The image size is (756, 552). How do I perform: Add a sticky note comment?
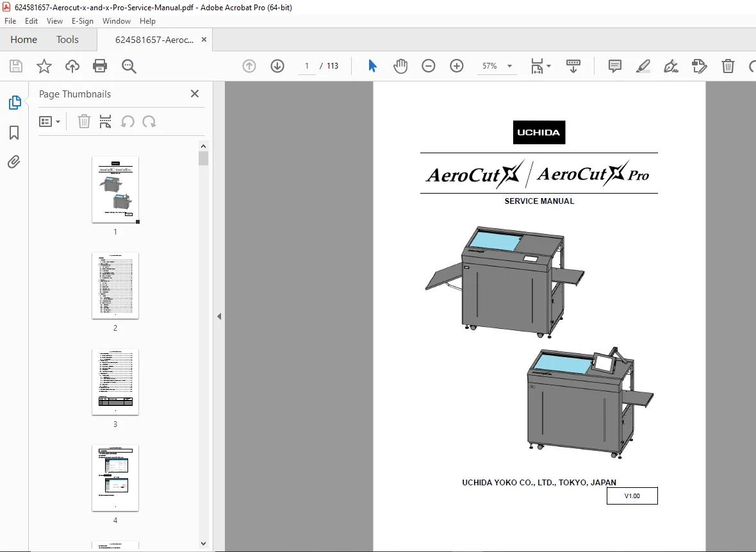[x=615, y=66]
